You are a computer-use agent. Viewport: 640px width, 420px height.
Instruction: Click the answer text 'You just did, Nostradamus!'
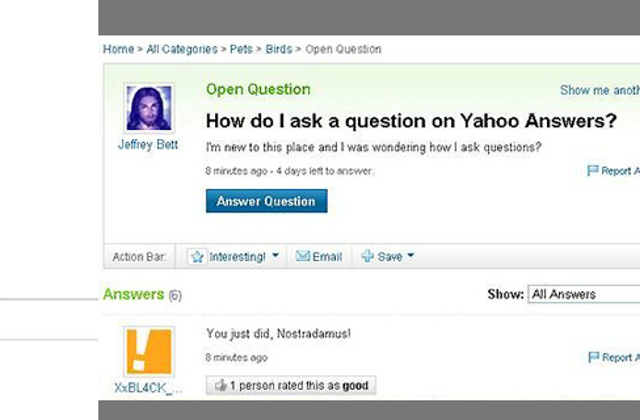pyautogui.click(x=278, y=334)
